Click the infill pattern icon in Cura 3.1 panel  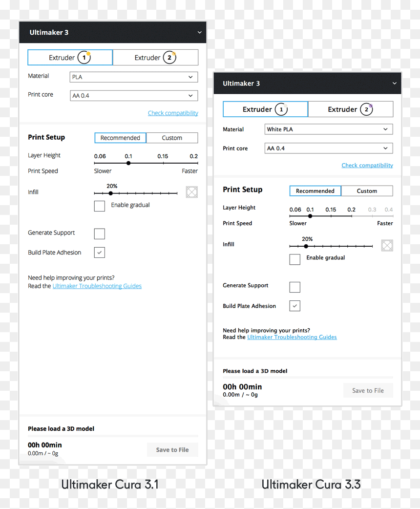tap(192, 192)
